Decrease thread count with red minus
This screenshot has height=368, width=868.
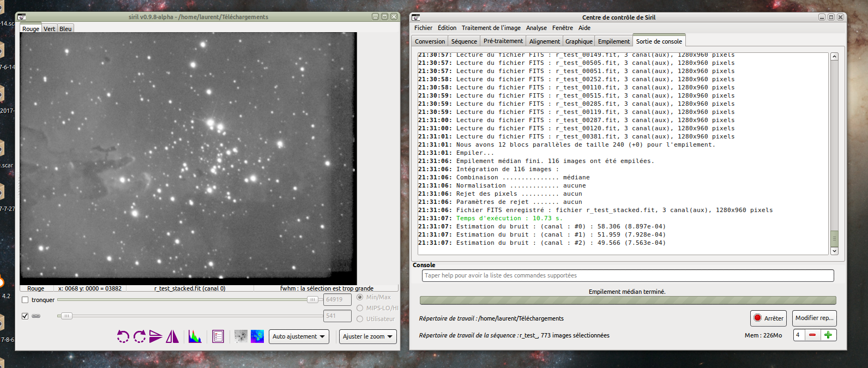coord(812,335)
